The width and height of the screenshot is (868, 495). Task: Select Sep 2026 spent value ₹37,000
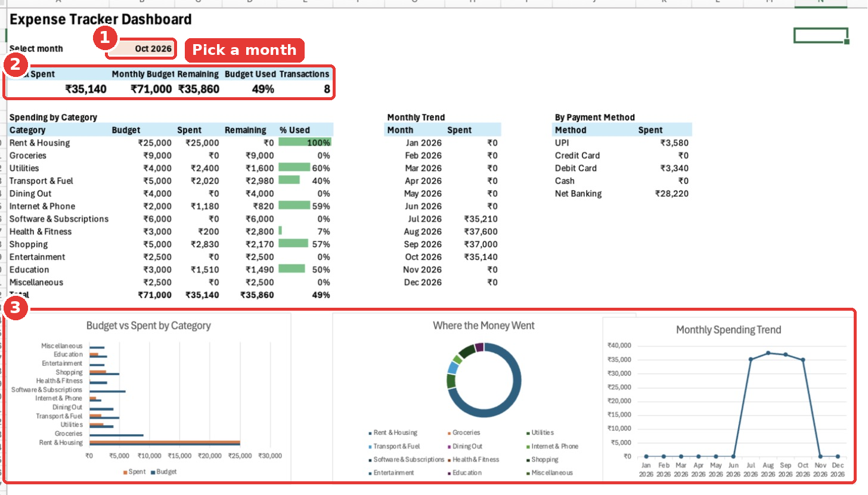[480, 245]
